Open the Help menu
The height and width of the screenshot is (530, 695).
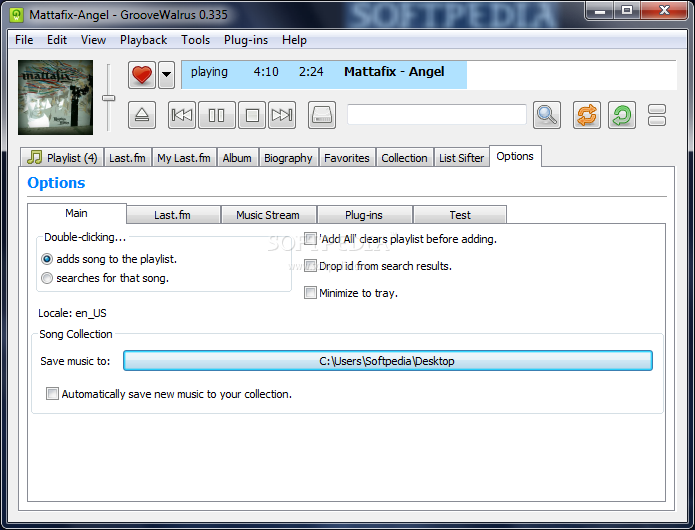294,40
